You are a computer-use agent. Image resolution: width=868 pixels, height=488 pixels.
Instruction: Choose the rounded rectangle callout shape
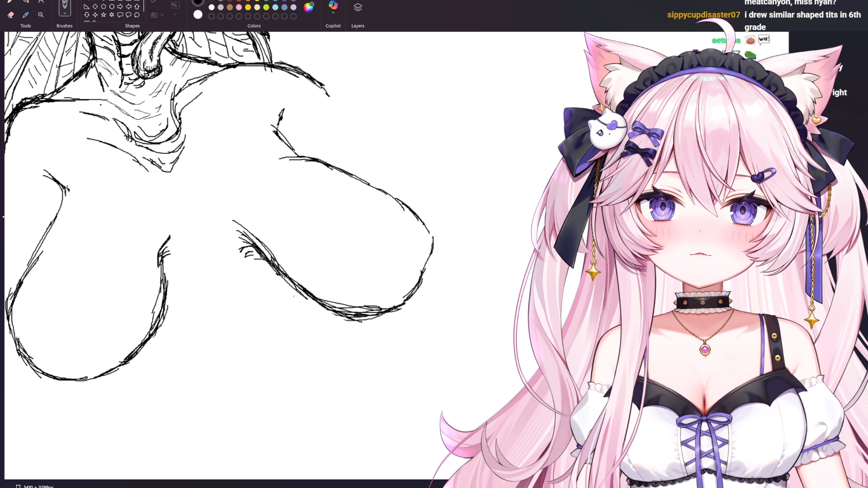click(x=120, y=15)
